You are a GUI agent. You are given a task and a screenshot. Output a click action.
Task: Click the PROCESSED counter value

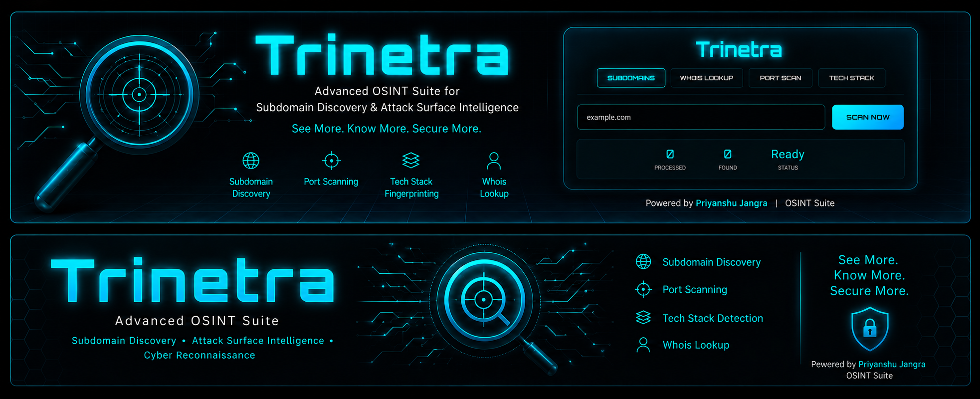tap(670, 154)
